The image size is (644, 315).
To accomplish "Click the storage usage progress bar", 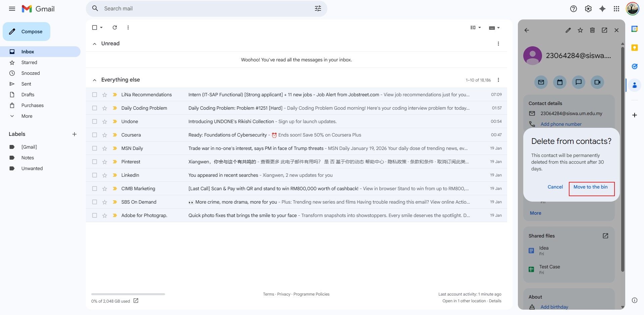I will click(x=128, y=294).
